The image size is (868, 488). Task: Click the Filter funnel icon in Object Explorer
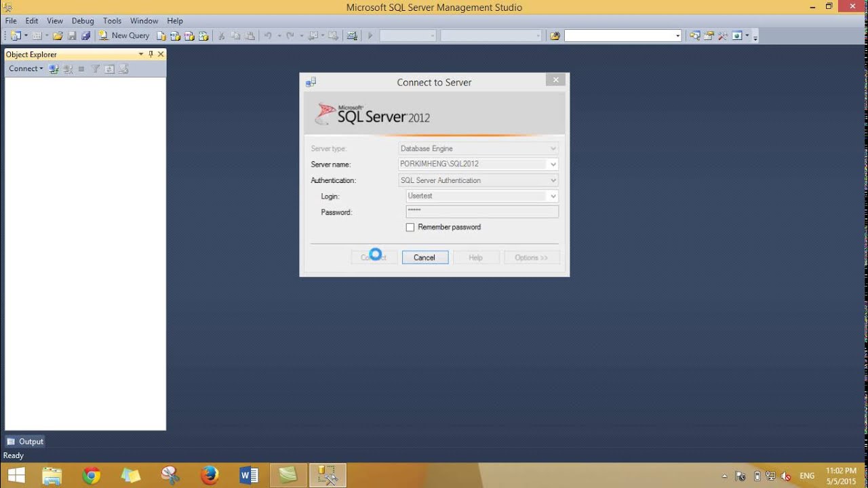[x=96, y=68]
